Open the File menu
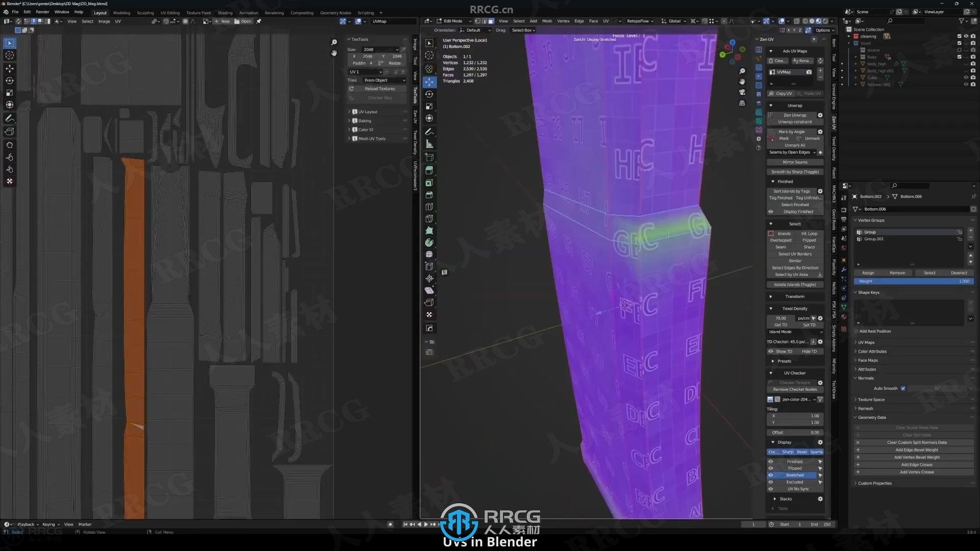 [15, 12]
